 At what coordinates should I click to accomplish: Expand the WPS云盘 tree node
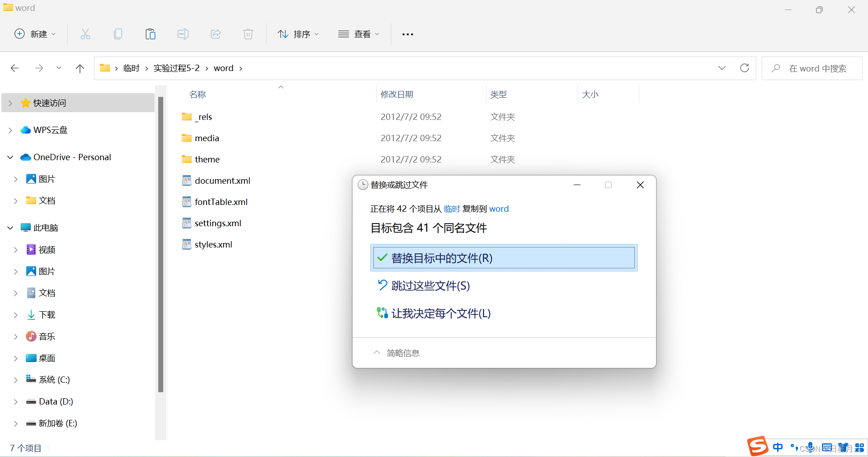point(10,130)
